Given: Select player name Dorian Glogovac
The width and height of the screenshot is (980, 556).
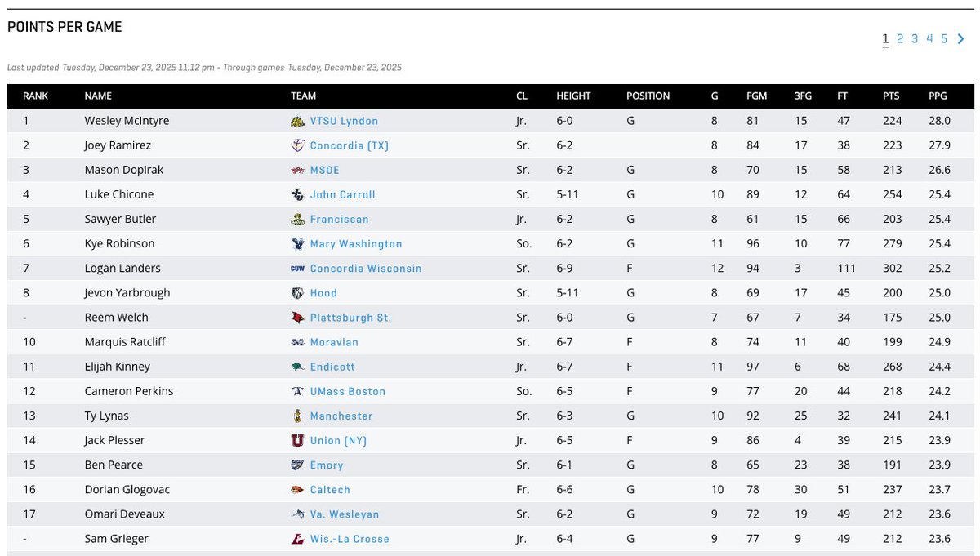Looking at the screenshot, I should (x=127, y=489).
